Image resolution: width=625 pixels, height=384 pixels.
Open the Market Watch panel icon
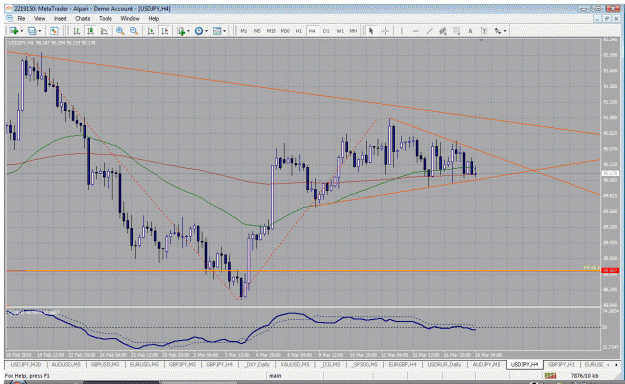(54, 31)
